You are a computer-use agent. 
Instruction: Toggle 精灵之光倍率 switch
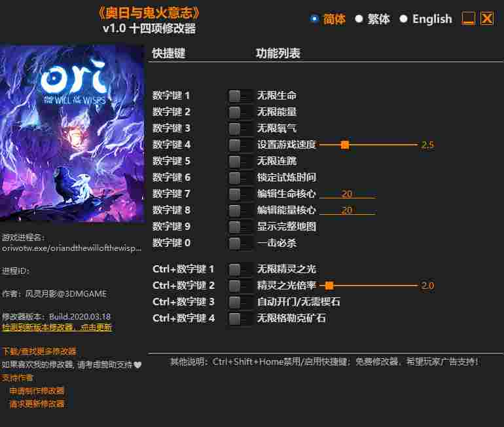[x=240, y=286]
